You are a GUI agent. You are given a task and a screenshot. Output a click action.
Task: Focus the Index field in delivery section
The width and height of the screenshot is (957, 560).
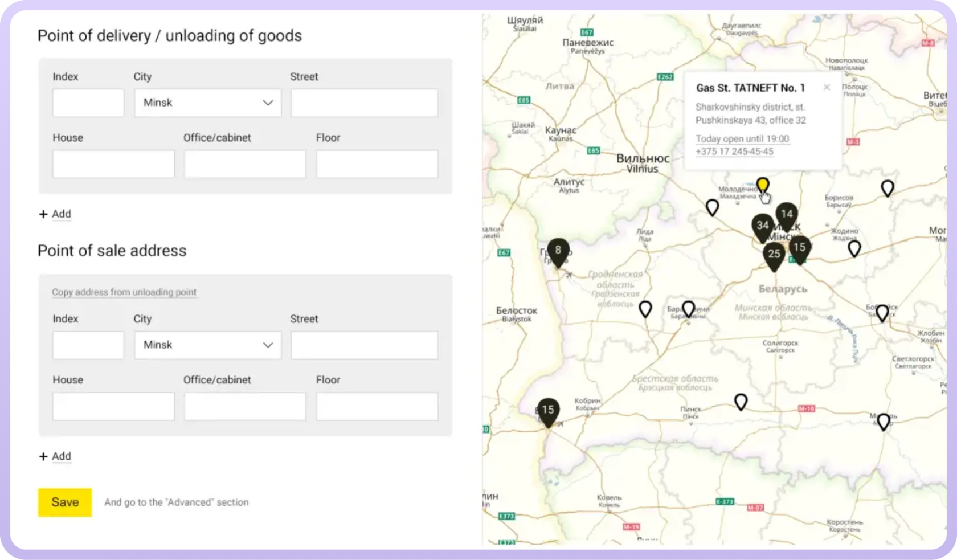pyautogui.click(x=88, y=103)
